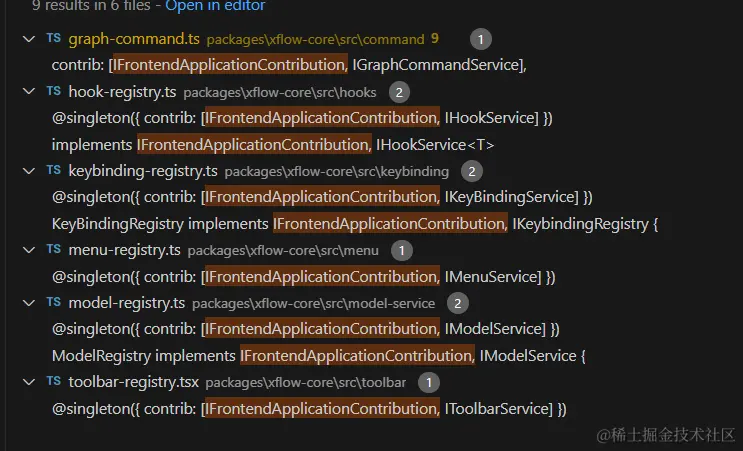Click the path packages\xflow-core\src\command
The image size is (743, 451).
point(316,40)
